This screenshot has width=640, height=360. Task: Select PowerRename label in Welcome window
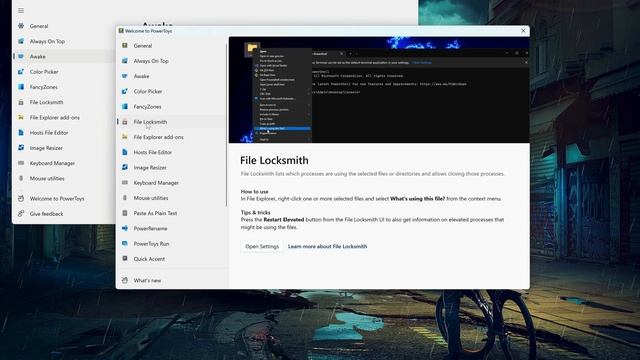pos(150,228)
